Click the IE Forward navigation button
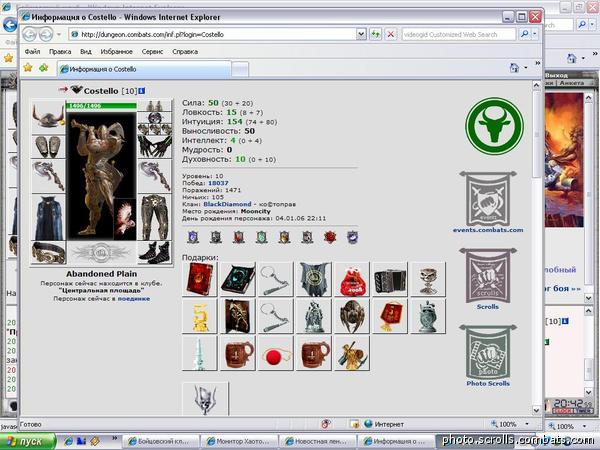The width and height of the screenshot is (600, 450). point(46,34)
